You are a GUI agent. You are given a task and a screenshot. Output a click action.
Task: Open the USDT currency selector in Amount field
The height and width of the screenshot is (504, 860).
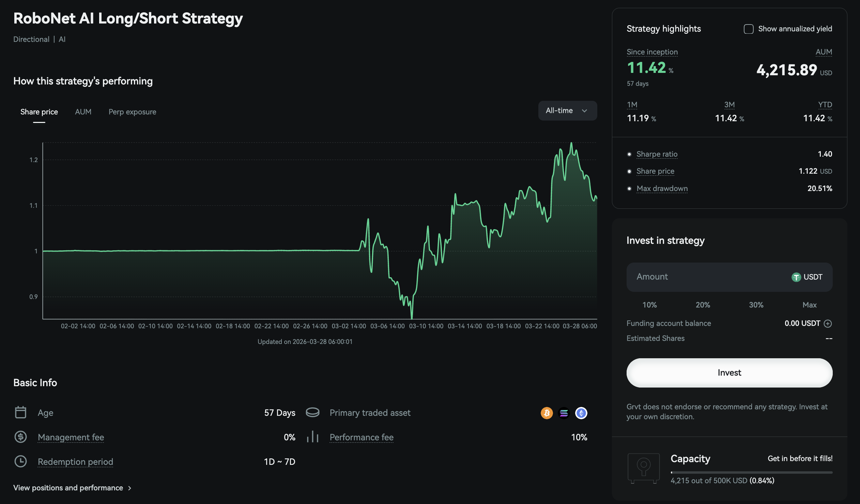(x=808, y=277)
